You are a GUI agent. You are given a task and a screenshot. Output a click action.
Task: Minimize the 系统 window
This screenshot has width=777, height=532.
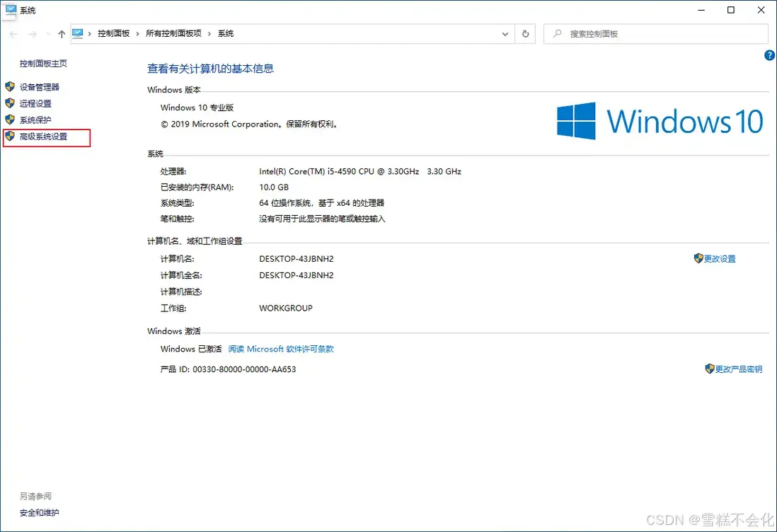click(701, 10)
